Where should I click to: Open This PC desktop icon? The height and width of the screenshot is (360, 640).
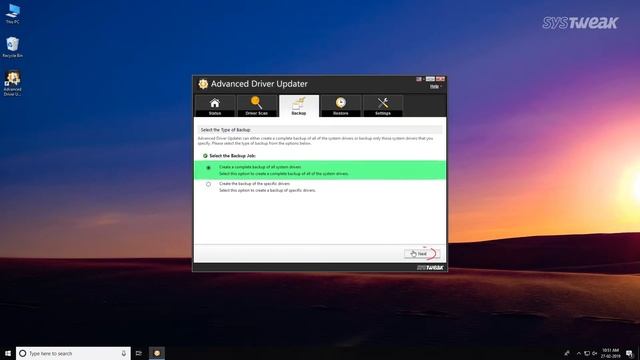[x=12, y=14]
